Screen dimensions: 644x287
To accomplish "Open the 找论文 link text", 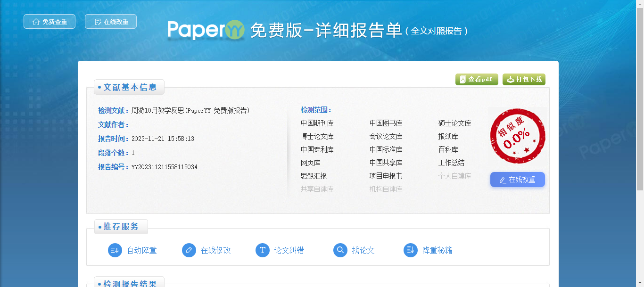I will [x=363, y=251].
